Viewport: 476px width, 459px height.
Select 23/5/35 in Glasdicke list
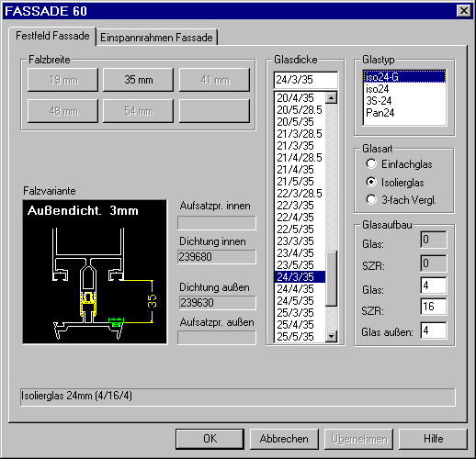point(300,265)
